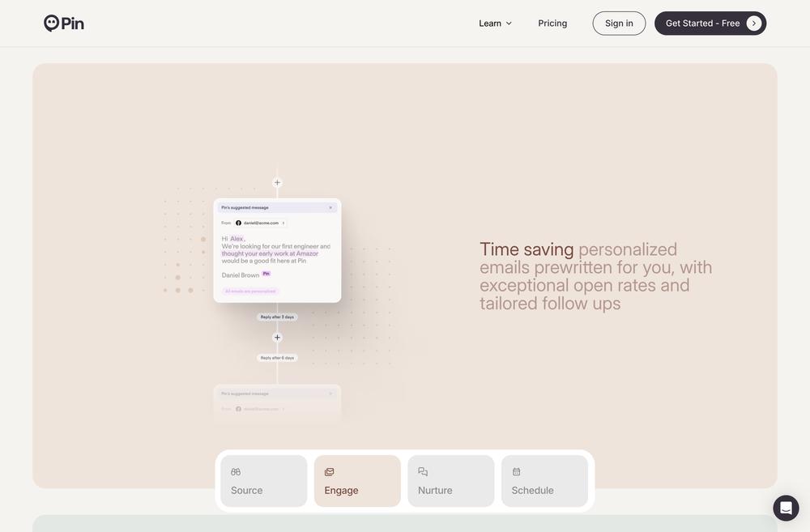Click the Alex name highlight in message
Viewport: 810px width, 532px height.
click(237, 239)
